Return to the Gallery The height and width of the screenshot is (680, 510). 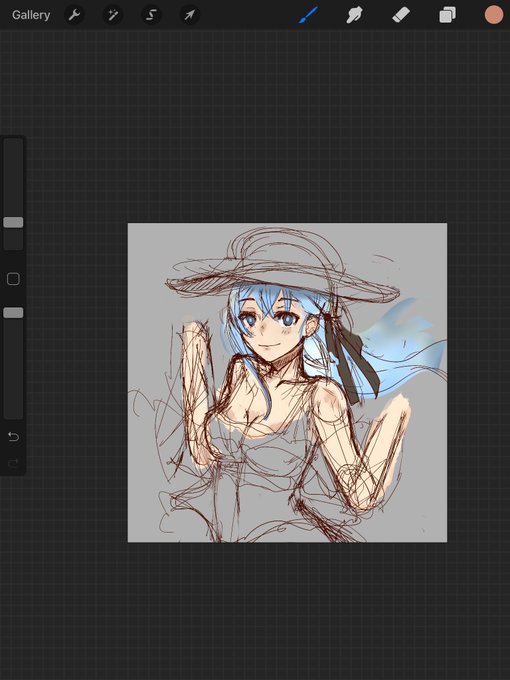tap(31, 15)
